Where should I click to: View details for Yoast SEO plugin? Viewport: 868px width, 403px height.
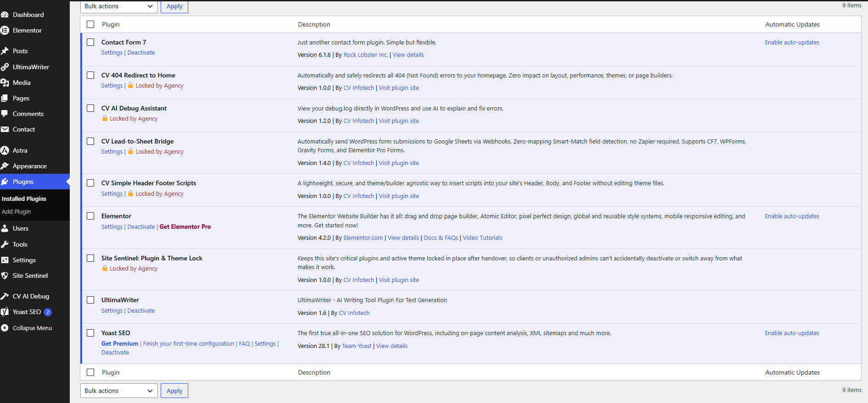pos(392,346)
